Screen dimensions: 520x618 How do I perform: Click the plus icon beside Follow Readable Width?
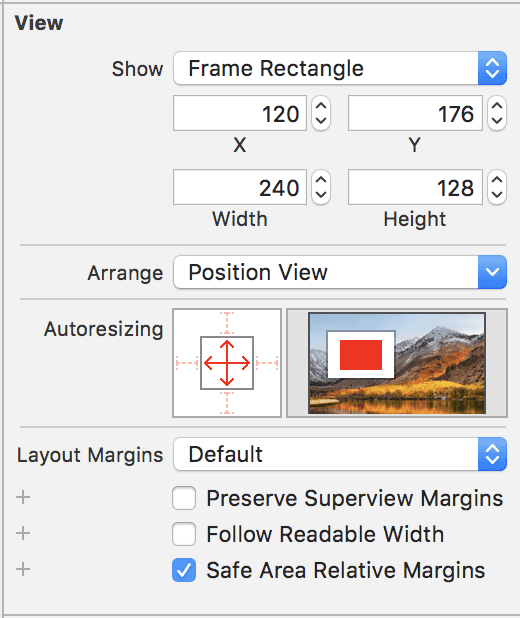(23, 533)
